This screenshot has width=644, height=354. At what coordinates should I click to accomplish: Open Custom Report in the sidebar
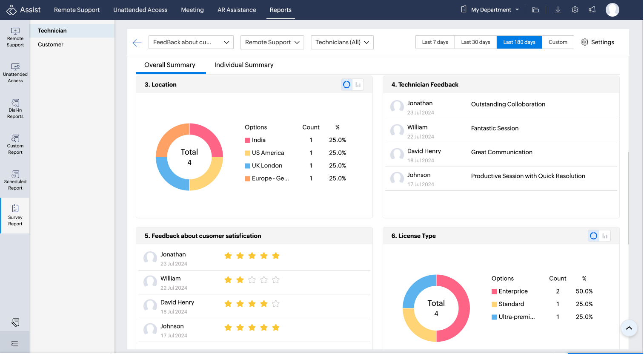[x=15, y=144]
